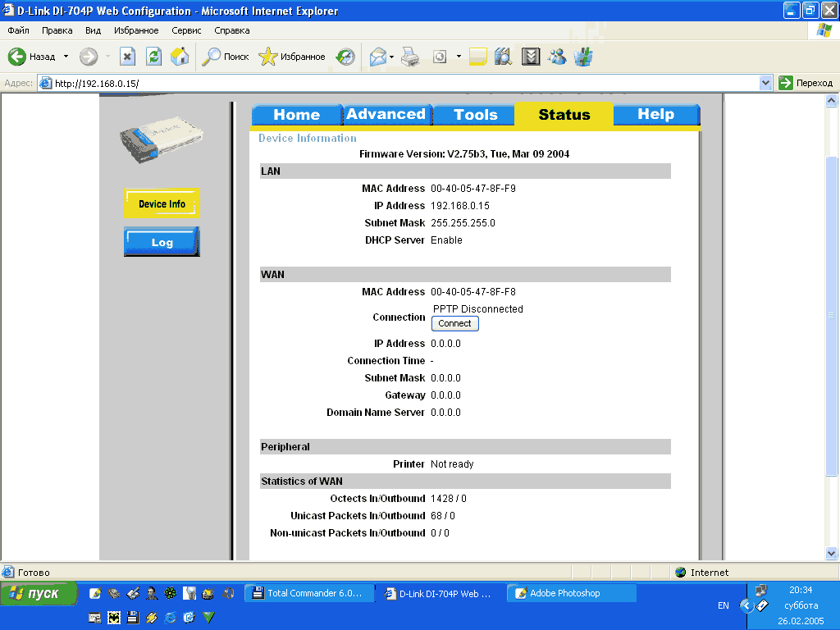
Task: Expand the address bar dropdown list
Action: 765,83
